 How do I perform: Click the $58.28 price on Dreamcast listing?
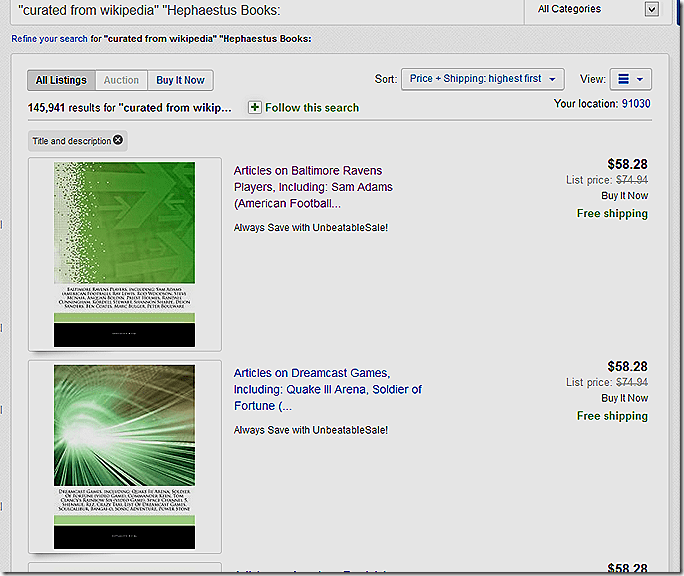[627, 366]
